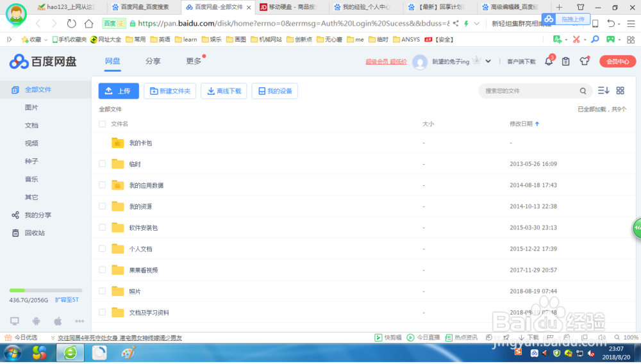This screenshot has height=364, width=641.
Task: Click the Android client icon in sidebar
Action: [x=37, y=321]
